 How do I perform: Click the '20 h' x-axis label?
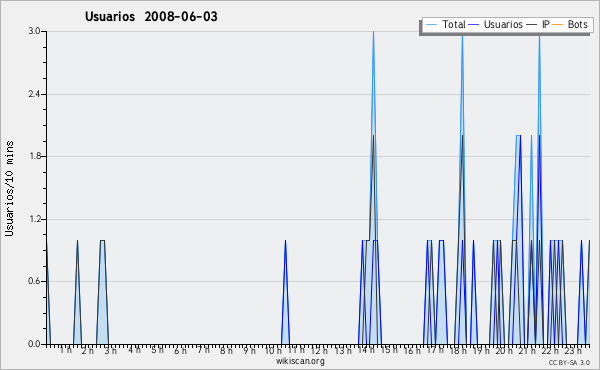(504, 350)
